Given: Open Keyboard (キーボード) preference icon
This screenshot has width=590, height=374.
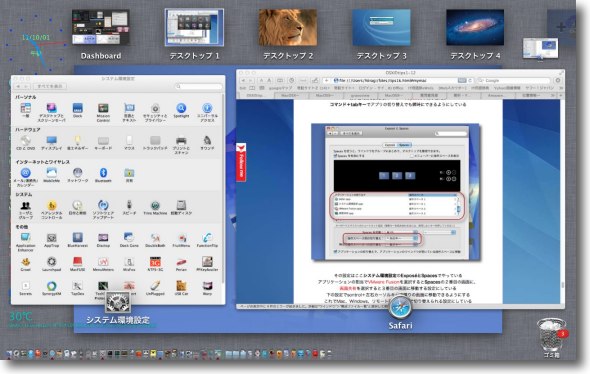Looking at the screenshot, I should point(103,141).
